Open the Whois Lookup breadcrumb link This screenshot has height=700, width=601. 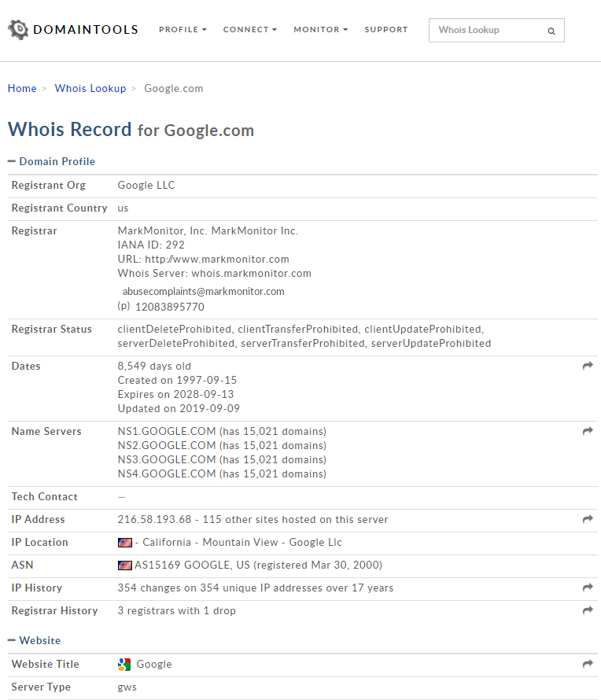click(90, 89)
